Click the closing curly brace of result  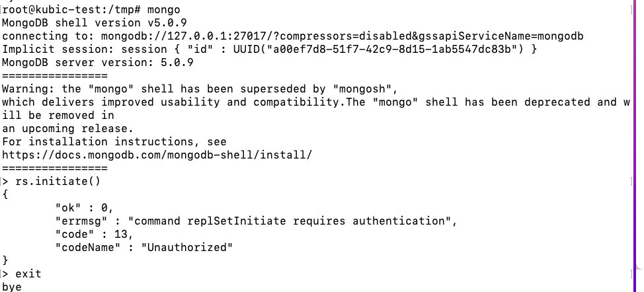(5, 260)
